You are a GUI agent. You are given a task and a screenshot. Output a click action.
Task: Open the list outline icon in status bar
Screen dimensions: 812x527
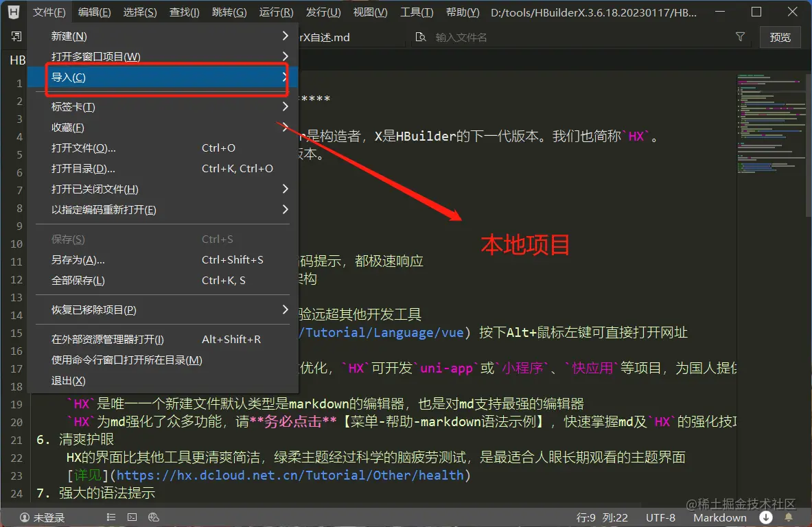click(x=111, y=517)
